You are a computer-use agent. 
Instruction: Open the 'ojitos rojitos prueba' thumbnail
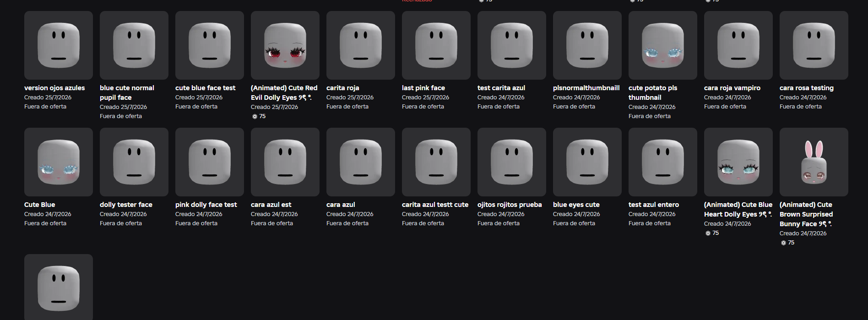click(512, 162)
